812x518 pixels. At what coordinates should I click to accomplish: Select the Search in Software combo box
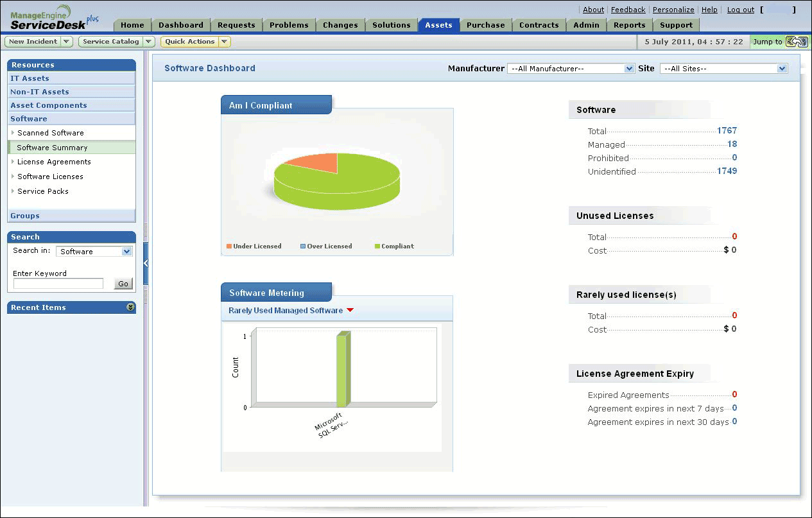[94, 252]
